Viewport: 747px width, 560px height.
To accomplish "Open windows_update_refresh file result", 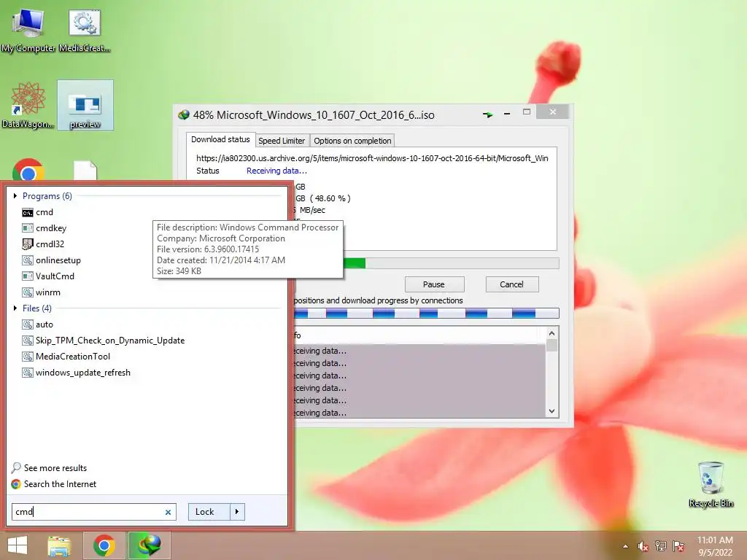I will [76, 373].
